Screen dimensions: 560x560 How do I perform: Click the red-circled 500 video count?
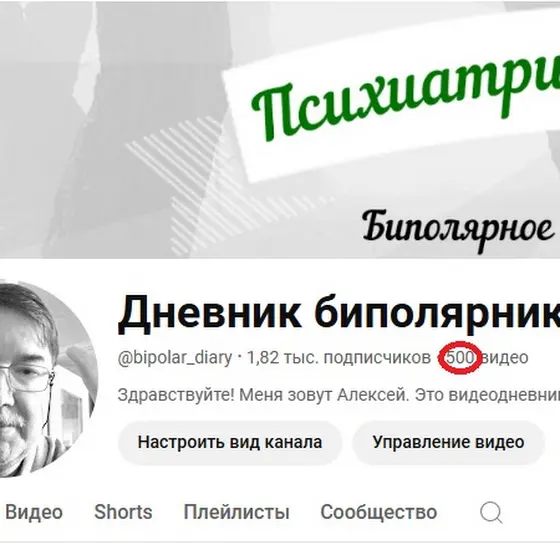460,357
